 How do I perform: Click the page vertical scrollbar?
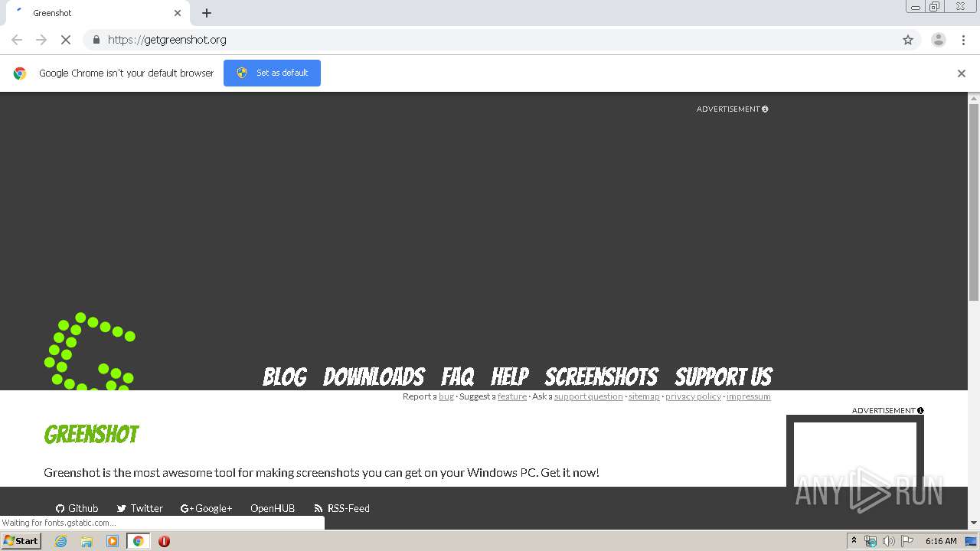point(974,202)
